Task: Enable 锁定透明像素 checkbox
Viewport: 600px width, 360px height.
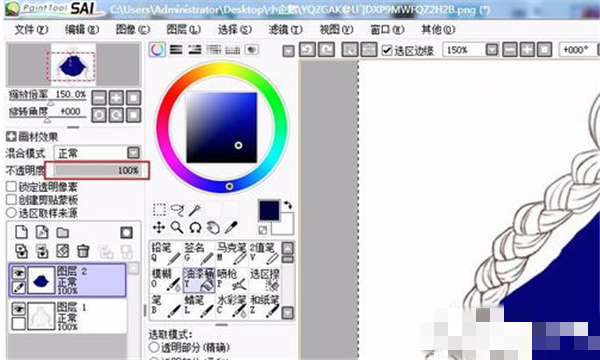Action: pyautogui.click(x=11, y=187)
